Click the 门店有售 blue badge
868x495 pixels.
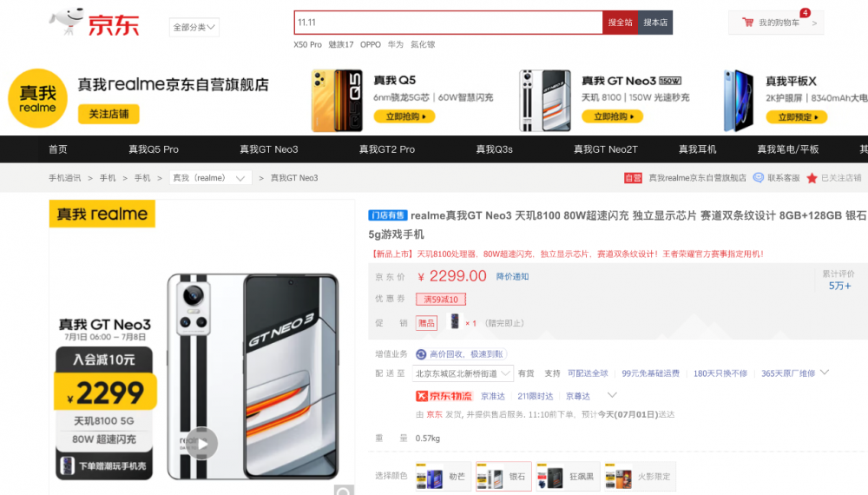click(388, 215)
